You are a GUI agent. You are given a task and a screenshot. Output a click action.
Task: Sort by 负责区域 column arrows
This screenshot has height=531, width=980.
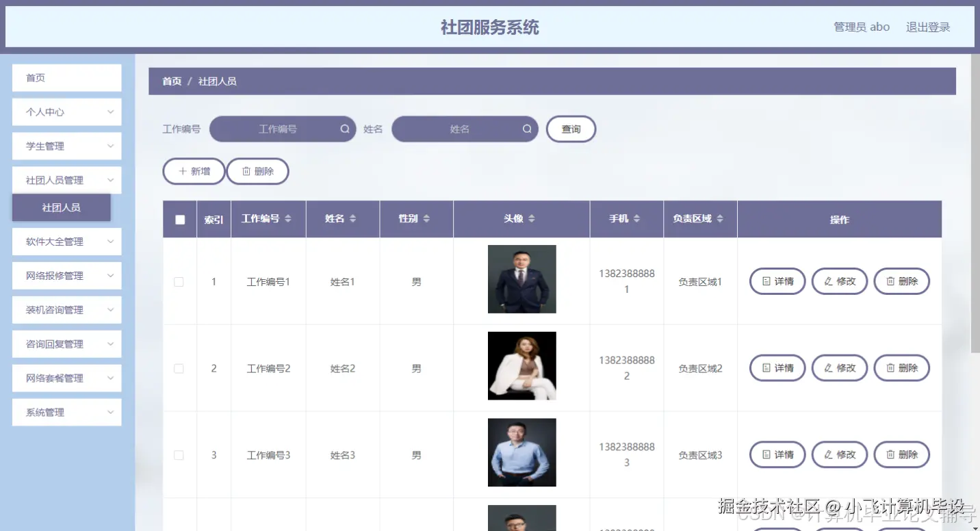720,218
